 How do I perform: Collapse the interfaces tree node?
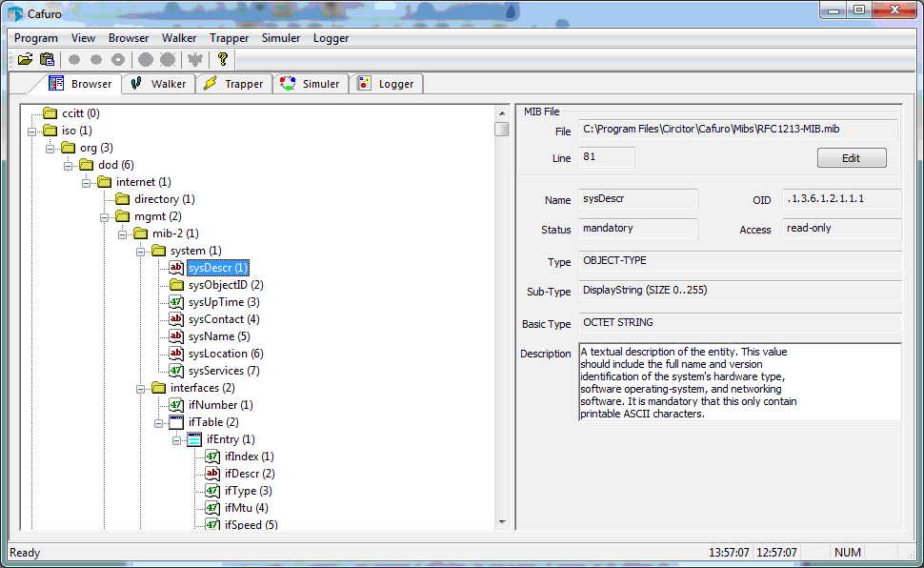(141, 388)
